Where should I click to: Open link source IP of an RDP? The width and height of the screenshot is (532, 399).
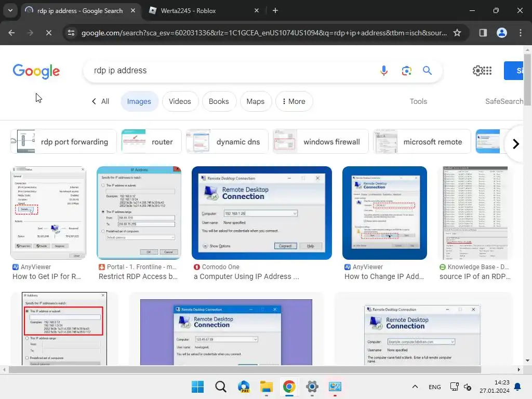(x=475, y=276)
